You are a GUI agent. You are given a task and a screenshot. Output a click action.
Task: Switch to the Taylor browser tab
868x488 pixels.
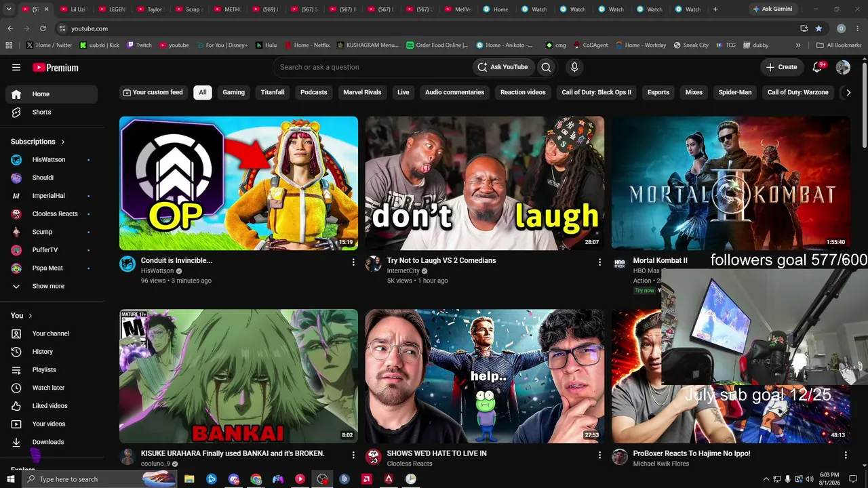point(151,9)
